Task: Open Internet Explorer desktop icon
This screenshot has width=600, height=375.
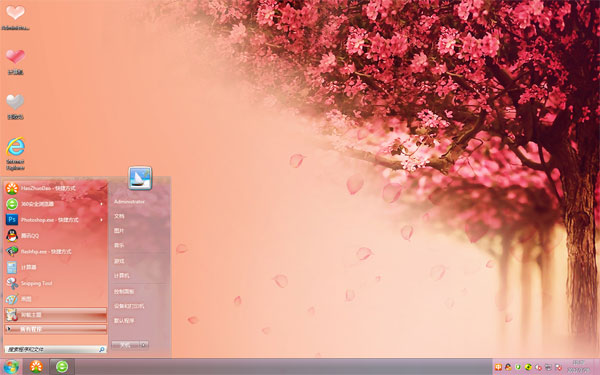Action: pos(15,153)
